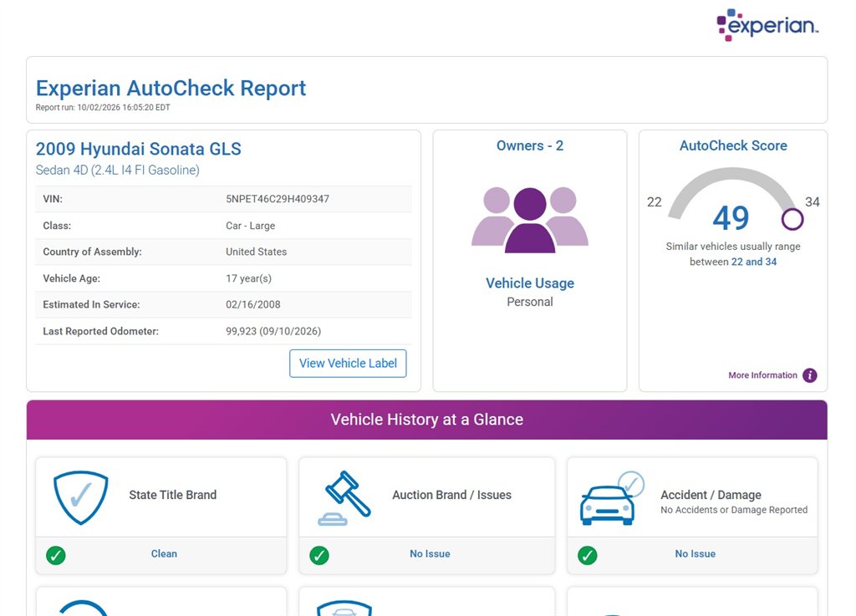Click the Clean status link

164,554
